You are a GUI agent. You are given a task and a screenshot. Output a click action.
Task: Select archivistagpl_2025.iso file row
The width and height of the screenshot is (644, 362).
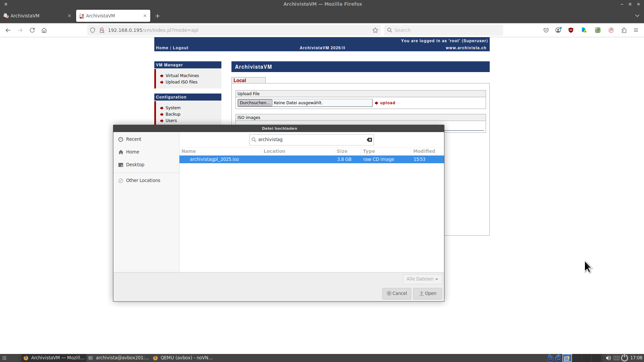coord(214,159)
